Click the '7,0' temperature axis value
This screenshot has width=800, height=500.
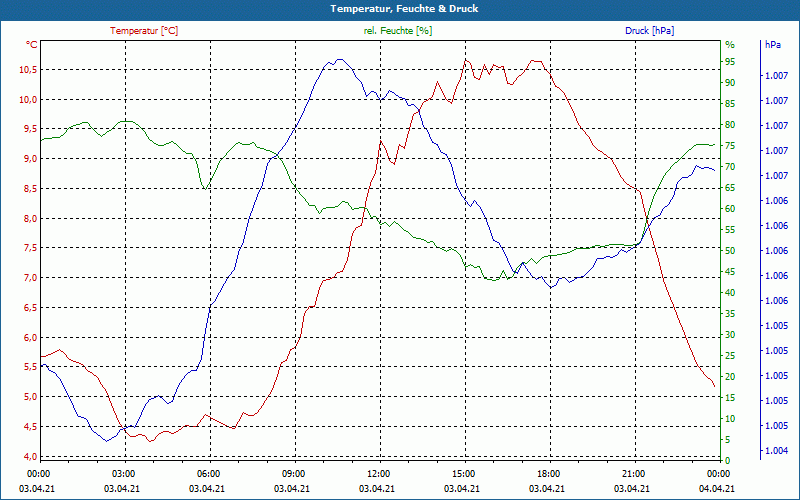pyautogui.click(x=30, y=278)
